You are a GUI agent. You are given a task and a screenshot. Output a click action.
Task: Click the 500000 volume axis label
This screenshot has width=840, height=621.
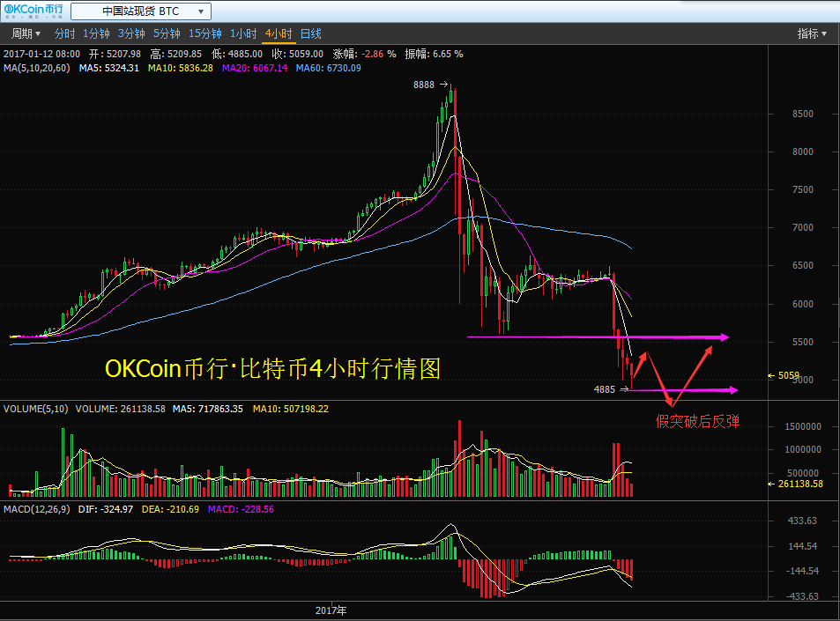coord(802,473)
